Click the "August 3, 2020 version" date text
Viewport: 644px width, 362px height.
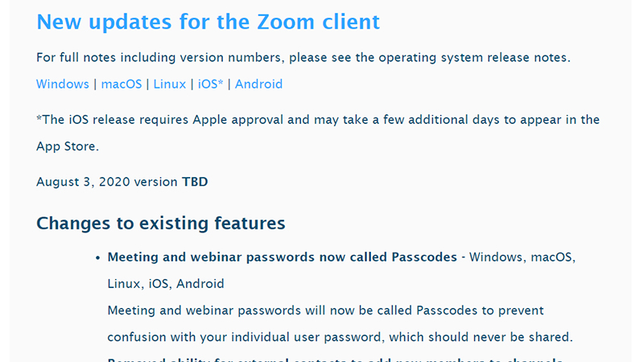[106, 182]
